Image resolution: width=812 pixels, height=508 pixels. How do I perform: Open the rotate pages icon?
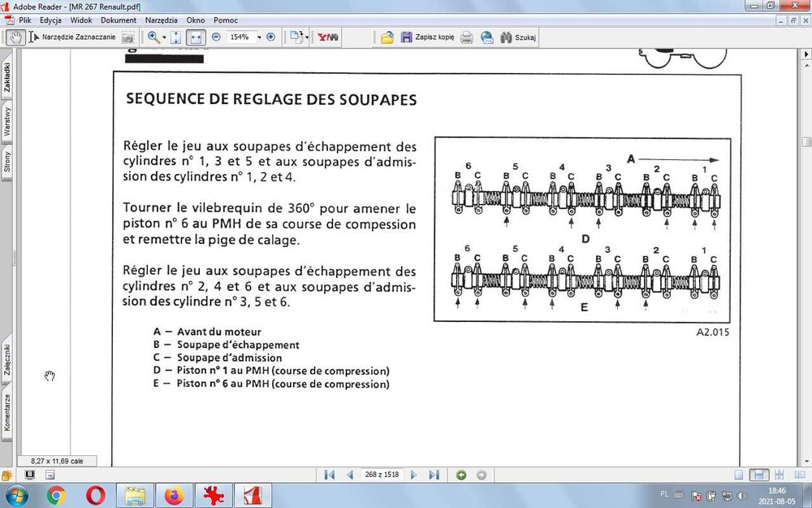click(296, 37)
